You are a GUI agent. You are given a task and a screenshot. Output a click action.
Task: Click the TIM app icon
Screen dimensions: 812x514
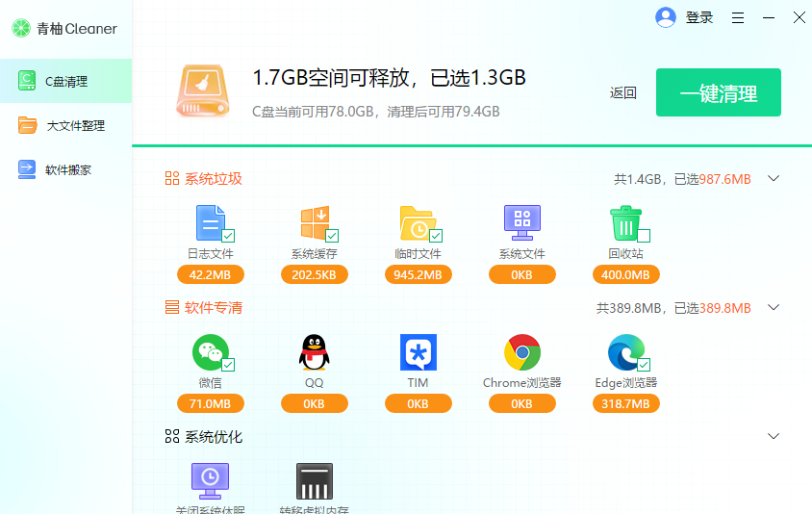[x=419, y=352]
